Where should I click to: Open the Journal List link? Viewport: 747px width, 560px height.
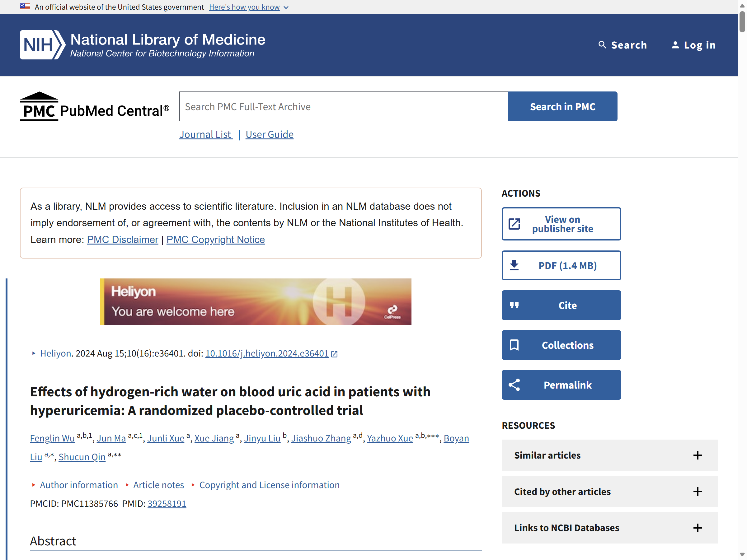coord(206,134)
